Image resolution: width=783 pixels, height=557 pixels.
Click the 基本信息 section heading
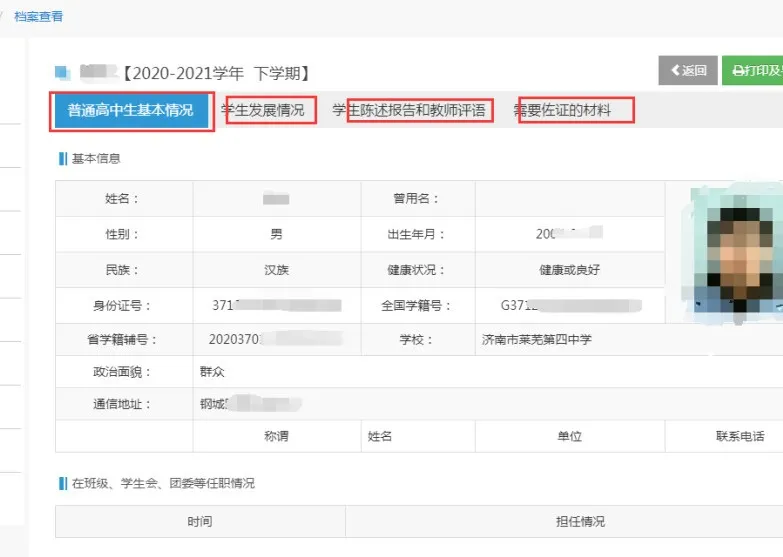tap(96, 159)
